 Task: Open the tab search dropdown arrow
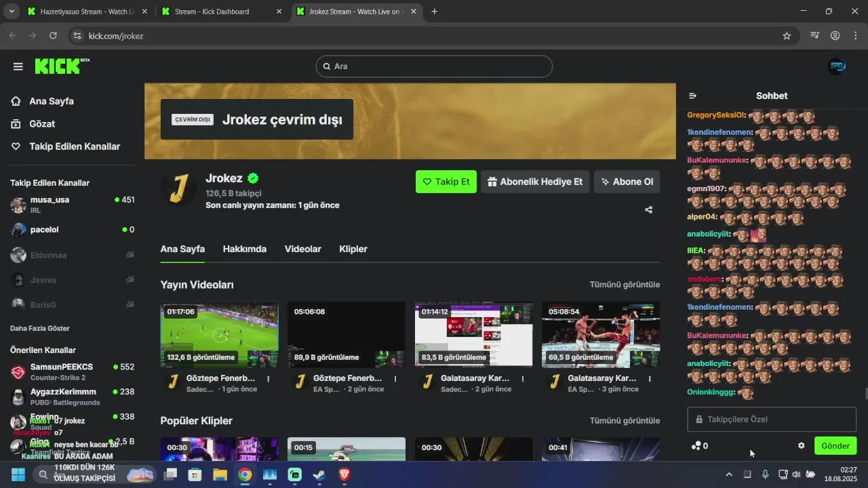(x=12, y=12)
